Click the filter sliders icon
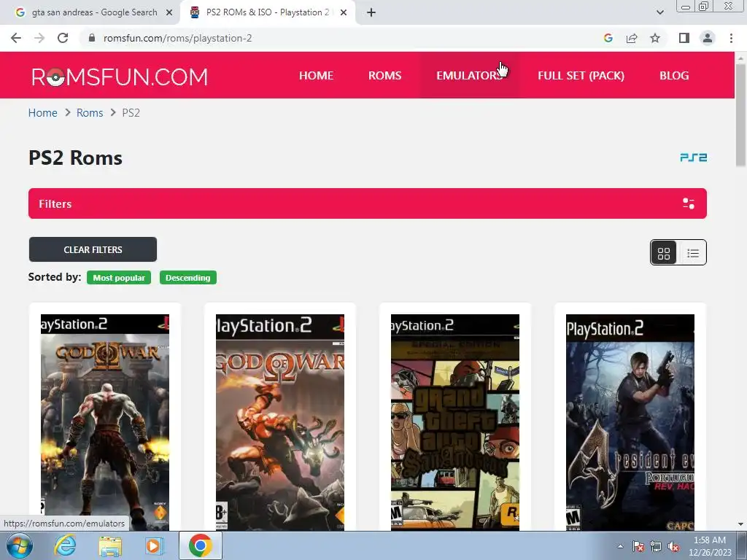This screenshot has width=747, height=560. pos(689,203)
